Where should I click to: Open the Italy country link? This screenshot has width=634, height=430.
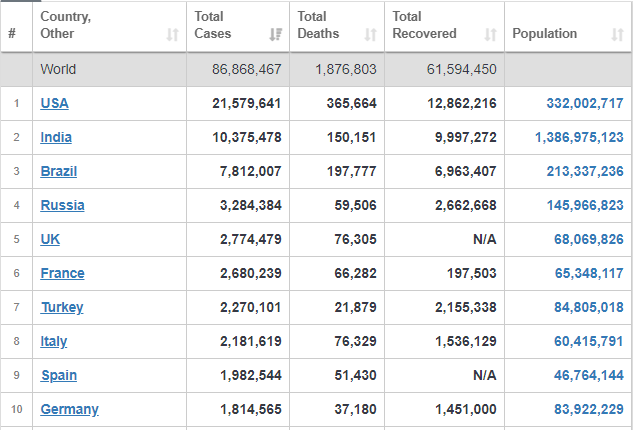coord(53,341)
